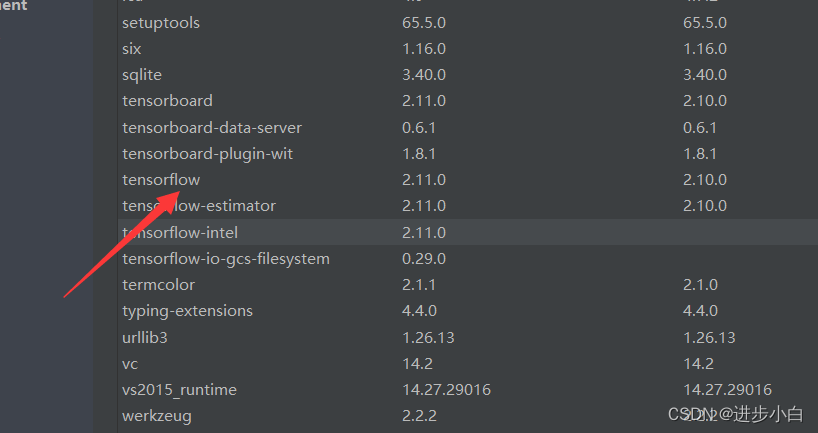Click vs2015_runtime installed version 14.27.29016
Screen dimensions: 818x433
tap(446, 389)
